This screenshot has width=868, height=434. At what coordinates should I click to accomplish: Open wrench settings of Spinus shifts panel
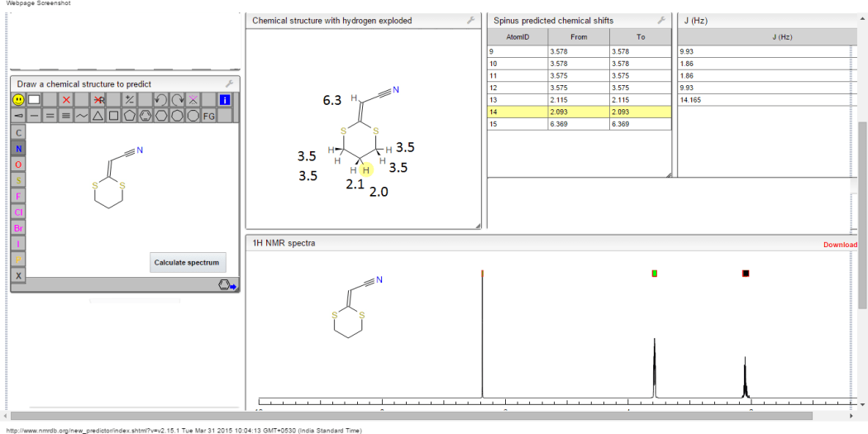(x=661, y=20)
